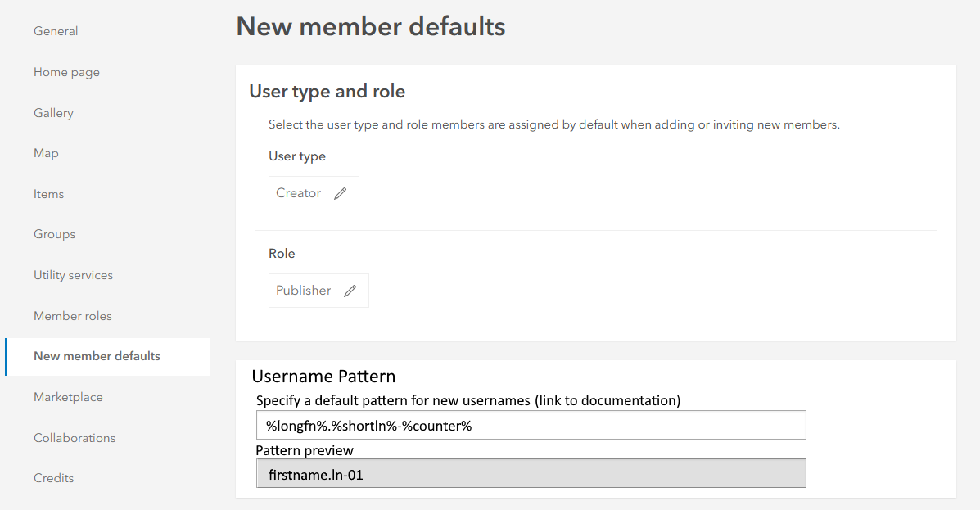The height and width of the screenshot is (510, 980).
Task: Click the pencil icon beside Creator
Action: coord(341,194)
